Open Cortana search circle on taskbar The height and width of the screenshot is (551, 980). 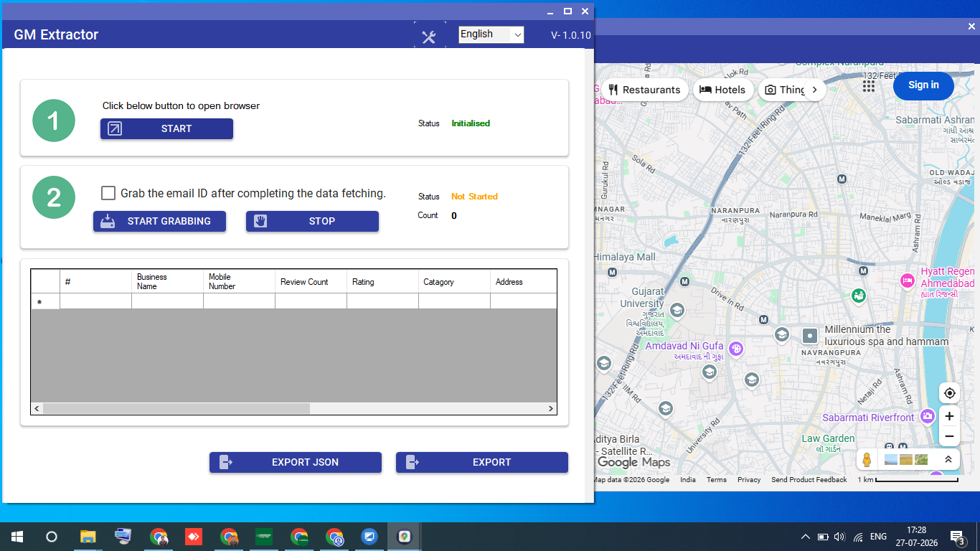[x=52, y=537]
